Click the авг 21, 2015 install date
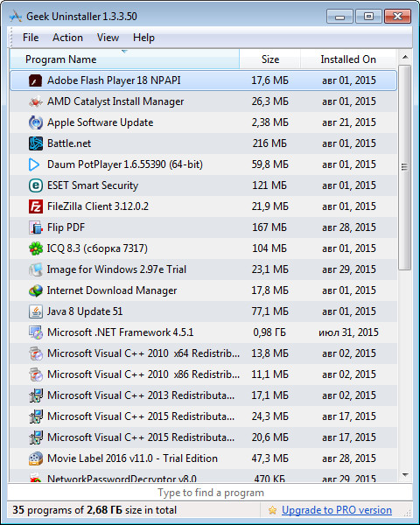 349,122
